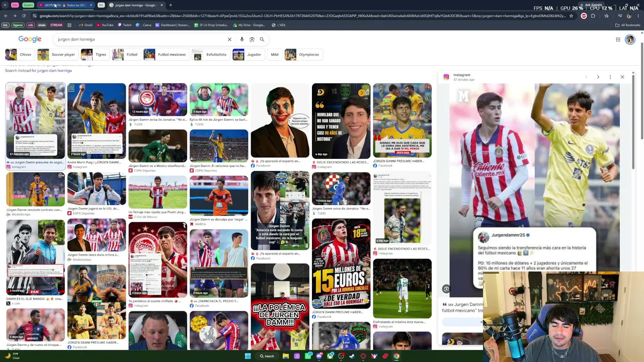The width and height of the screenshot is (644, 362).
Task: Click the Google logo
Action: tap(30, 39)
